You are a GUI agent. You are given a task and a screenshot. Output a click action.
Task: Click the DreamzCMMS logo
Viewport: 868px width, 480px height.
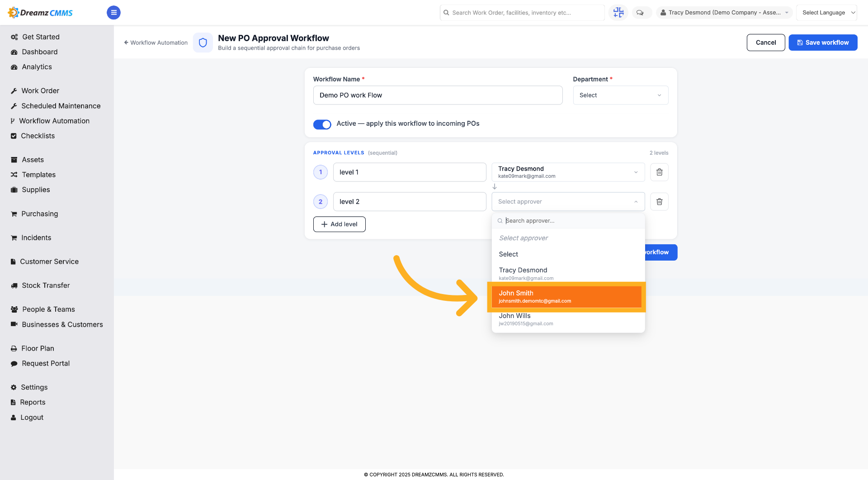40,13
